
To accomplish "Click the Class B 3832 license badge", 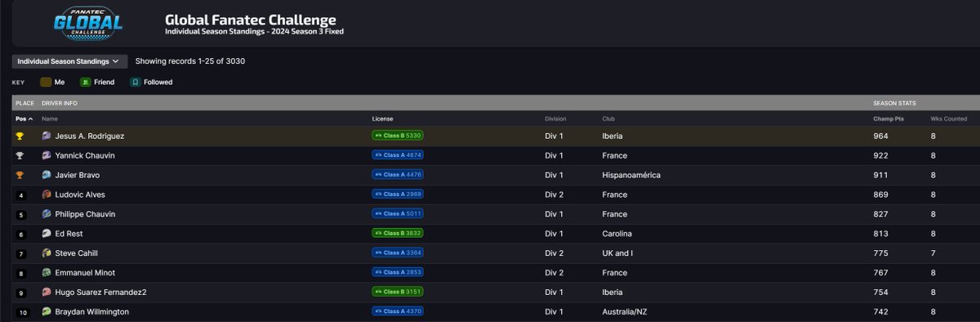I will tap(398, 234).
